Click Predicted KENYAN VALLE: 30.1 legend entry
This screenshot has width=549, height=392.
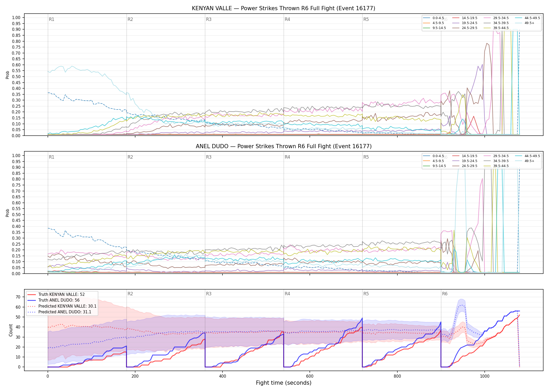(x=62, y=306)
